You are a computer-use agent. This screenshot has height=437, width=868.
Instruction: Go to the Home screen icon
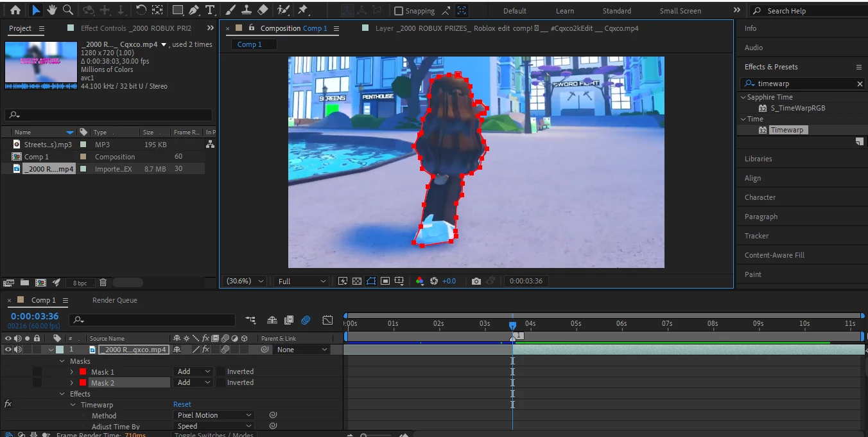15,10
